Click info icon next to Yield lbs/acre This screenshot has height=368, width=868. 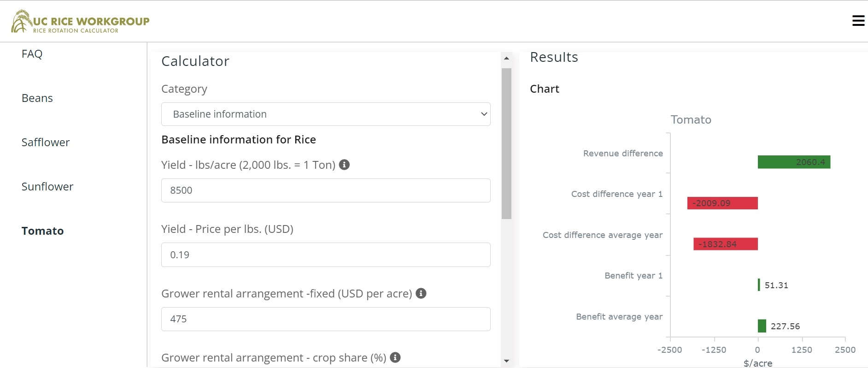click(344, 165)
